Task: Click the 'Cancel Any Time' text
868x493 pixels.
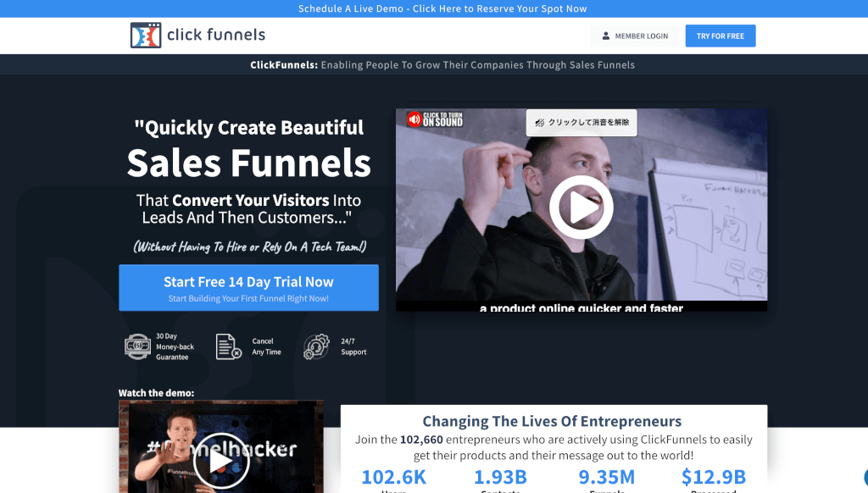Action: coord(266,347)
